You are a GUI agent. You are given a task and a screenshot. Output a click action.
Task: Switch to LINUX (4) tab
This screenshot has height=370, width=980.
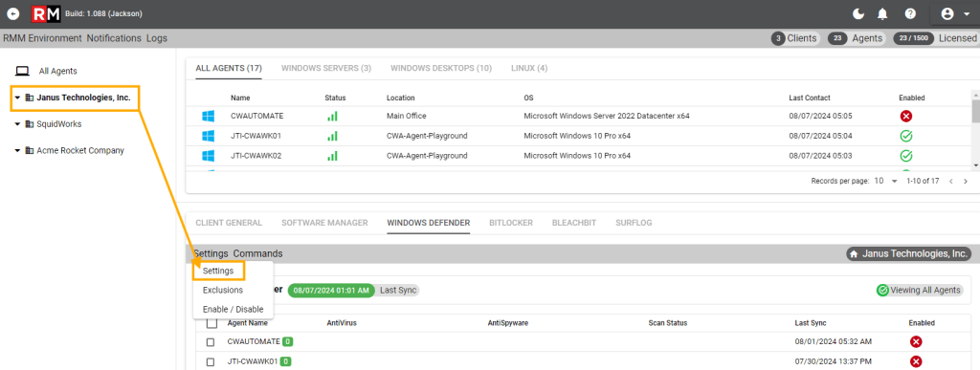point(529,68)
